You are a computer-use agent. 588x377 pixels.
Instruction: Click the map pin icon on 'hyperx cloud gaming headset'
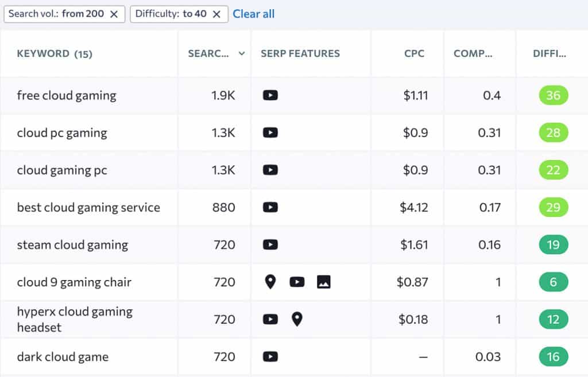point(297,320)
